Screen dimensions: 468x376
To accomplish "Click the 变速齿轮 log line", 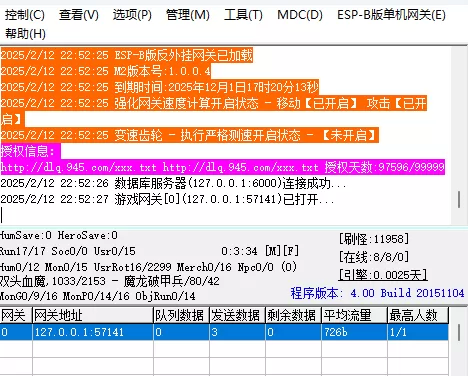I will point(189,135).
